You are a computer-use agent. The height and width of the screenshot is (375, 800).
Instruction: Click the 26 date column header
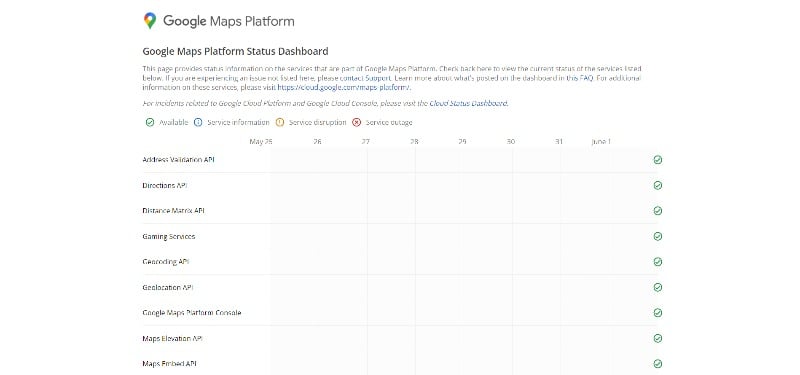pyautogui.click(x=317, y=142)
